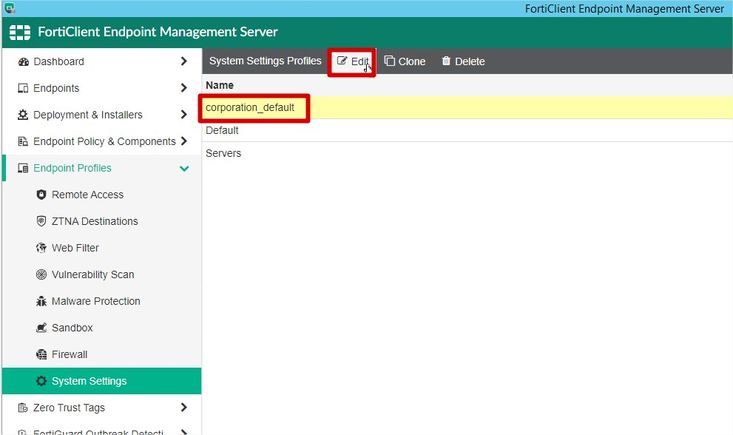The image size is (733, 435).
Task: Click the Dashboard gauge icon
Action: pyautogui.click(x=23, y=62)
